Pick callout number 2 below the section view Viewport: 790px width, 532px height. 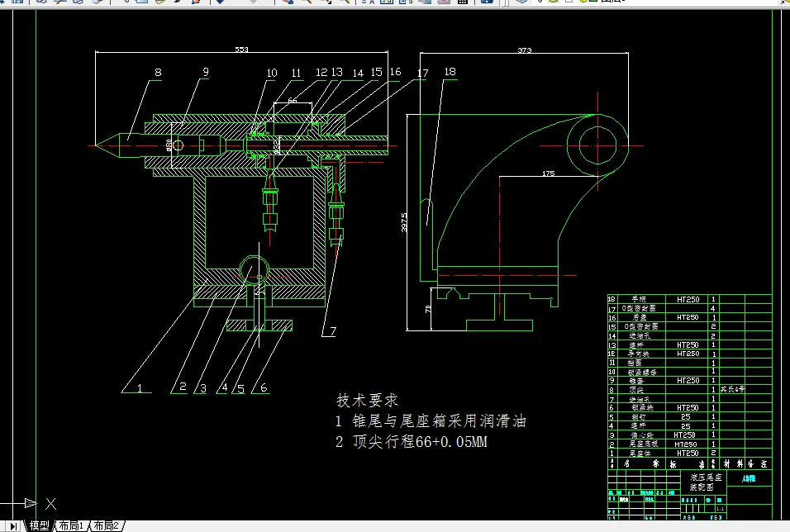coord(183,387)
